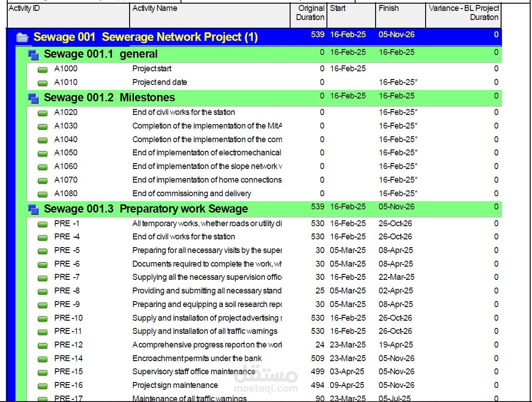Click the 499 duration value for PRE -15
Image resolution: width=532 pixels, height=402 pixels.
317,372
